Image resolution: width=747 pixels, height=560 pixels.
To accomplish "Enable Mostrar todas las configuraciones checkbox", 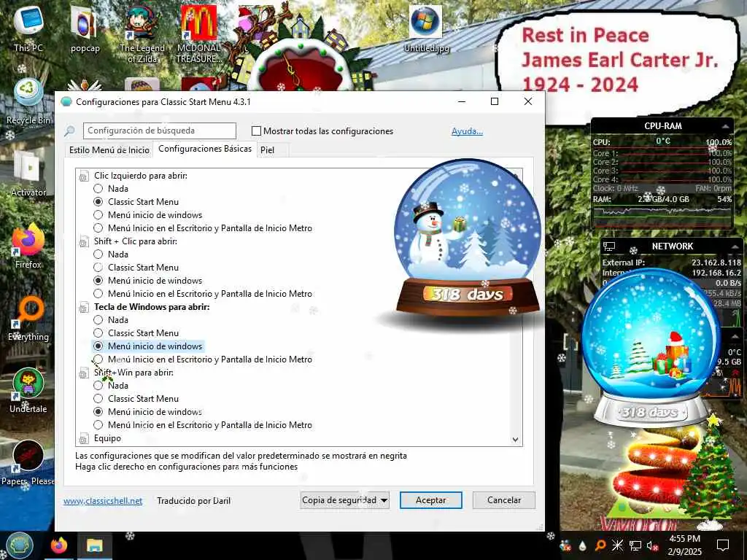I will pyautogui.click(x=256, y=131).
